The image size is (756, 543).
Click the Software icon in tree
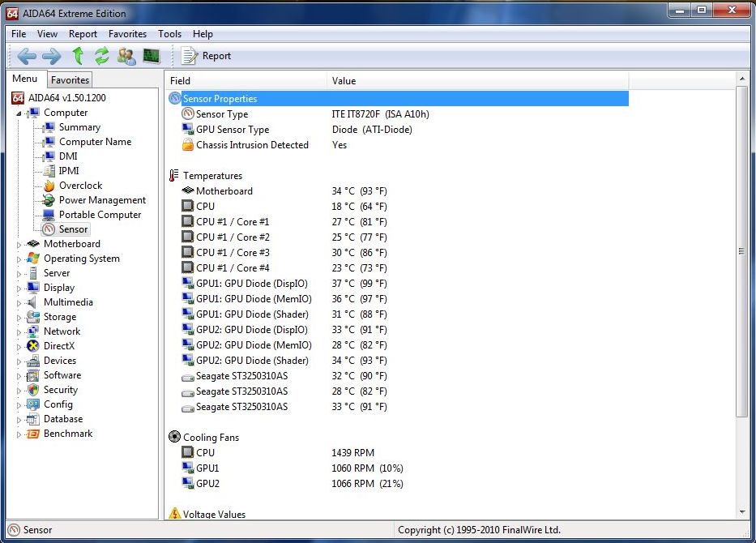(x=32, y=375)
